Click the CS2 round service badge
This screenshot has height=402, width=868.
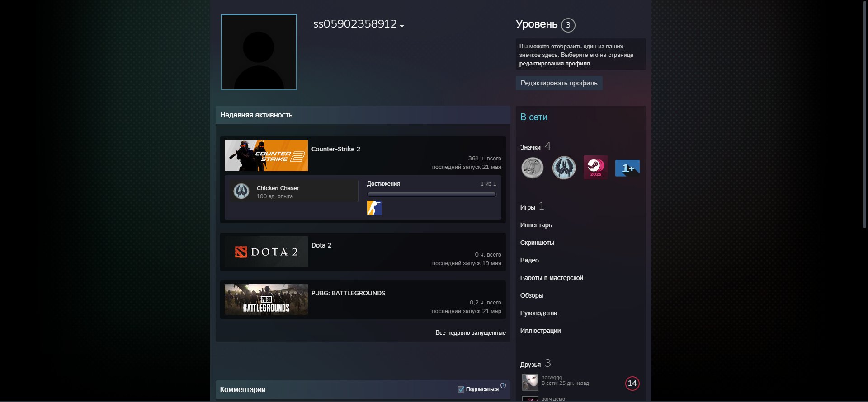point(564,168)
